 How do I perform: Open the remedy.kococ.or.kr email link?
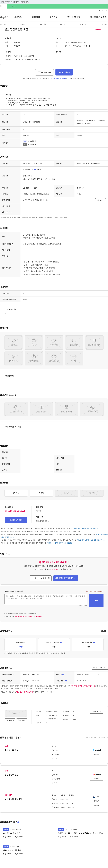(x=28, y=617)
